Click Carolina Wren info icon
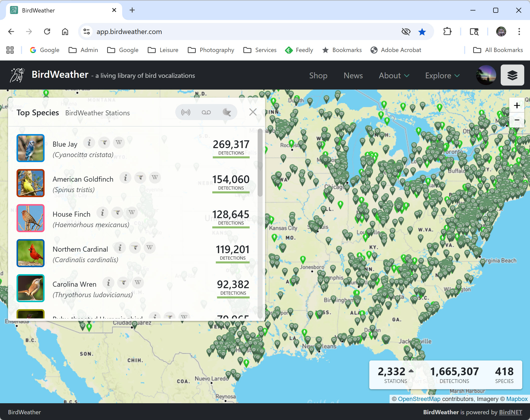The image size is (530, 420). point(108,283)
